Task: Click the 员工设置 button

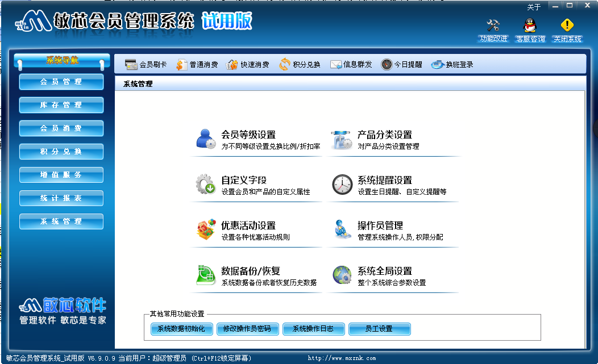Action: pos(379,329)
